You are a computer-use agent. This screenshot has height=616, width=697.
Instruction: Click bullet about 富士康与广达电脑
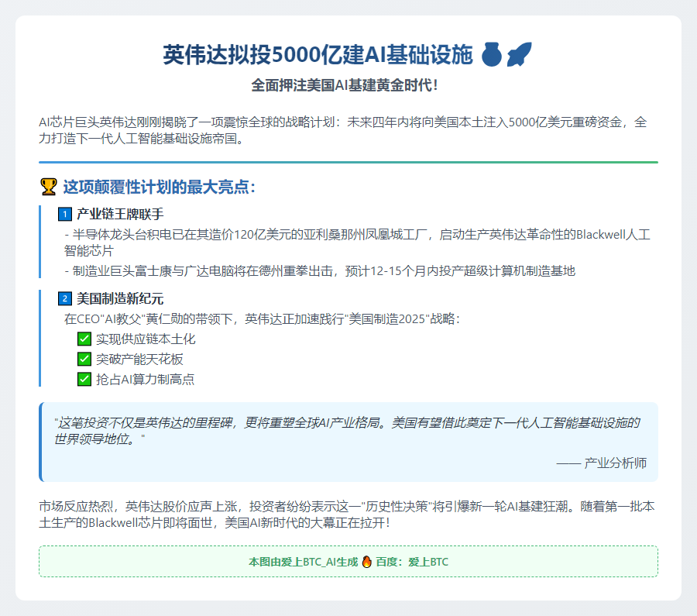(320, 271)
